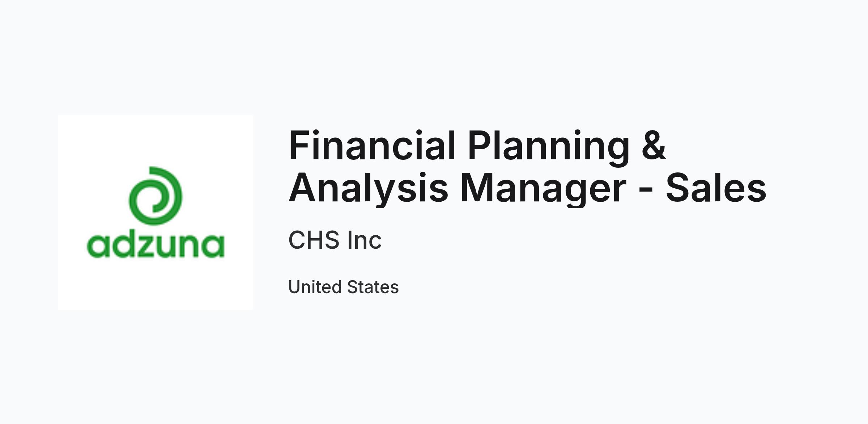Click the ampersand symbol in the title
868x424 pixels.
click(654, 145)
